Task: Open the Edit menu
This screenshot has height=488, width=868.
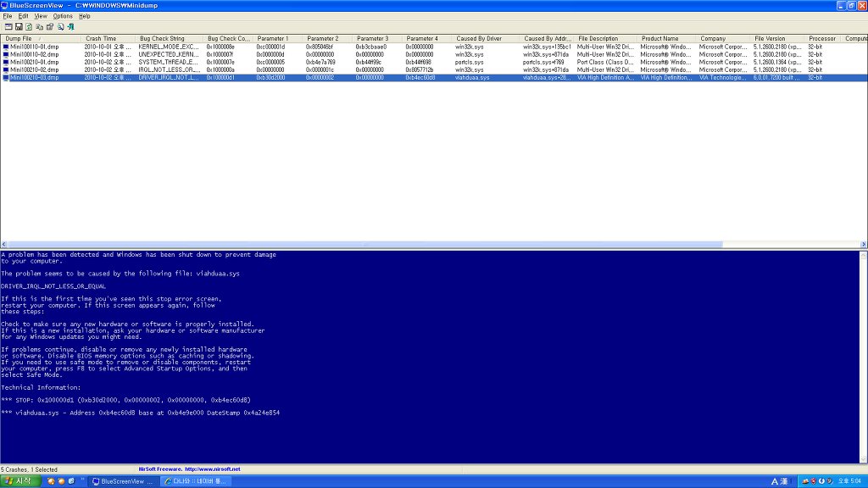Action: (23, 16)
